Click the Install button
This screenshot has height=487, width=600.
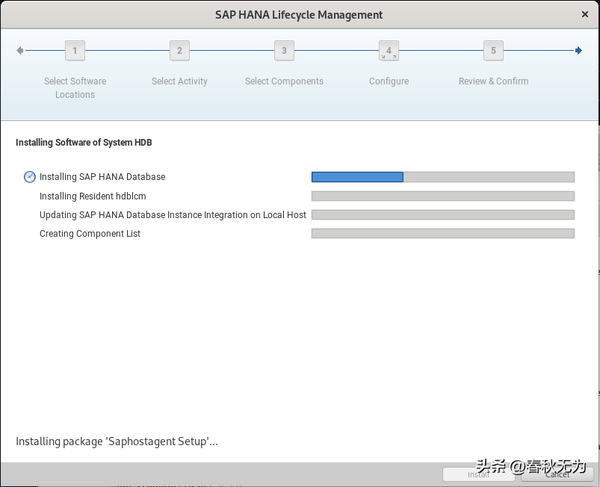pos(478,474)
